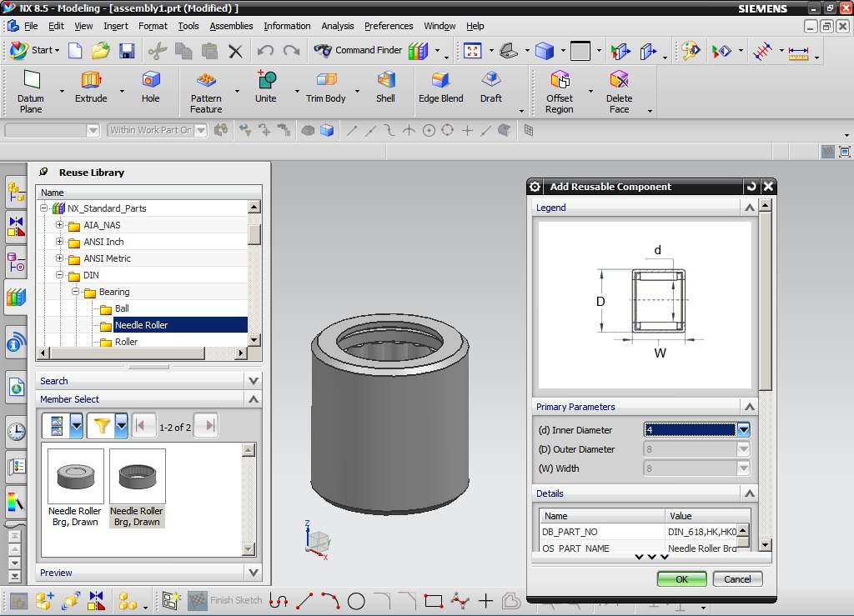Image resolution: width=854 pixels, height=616 pixels.
Task: Select the Line sketch tool at bottom
Action: click(x=304, y=601)
